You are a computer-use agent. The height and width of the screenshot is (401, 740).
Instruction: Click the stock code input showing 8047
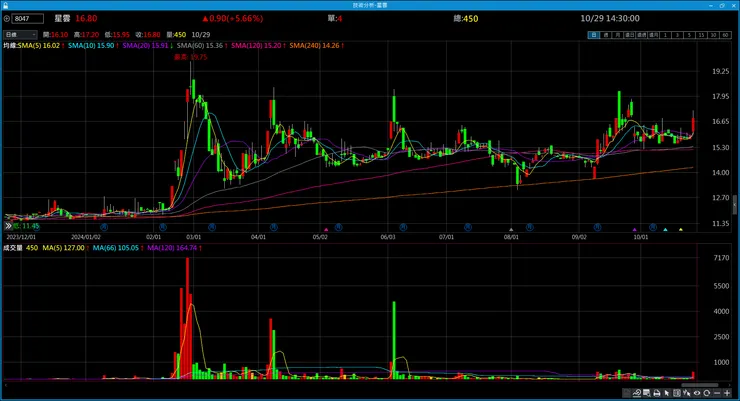pos(28,18)
